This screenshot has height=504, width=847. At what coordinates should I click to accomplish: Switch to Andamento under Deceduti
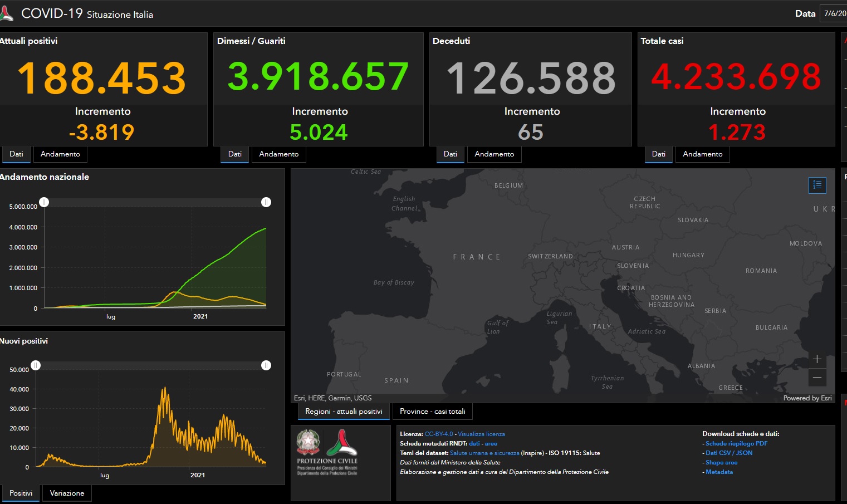point(494,154)
